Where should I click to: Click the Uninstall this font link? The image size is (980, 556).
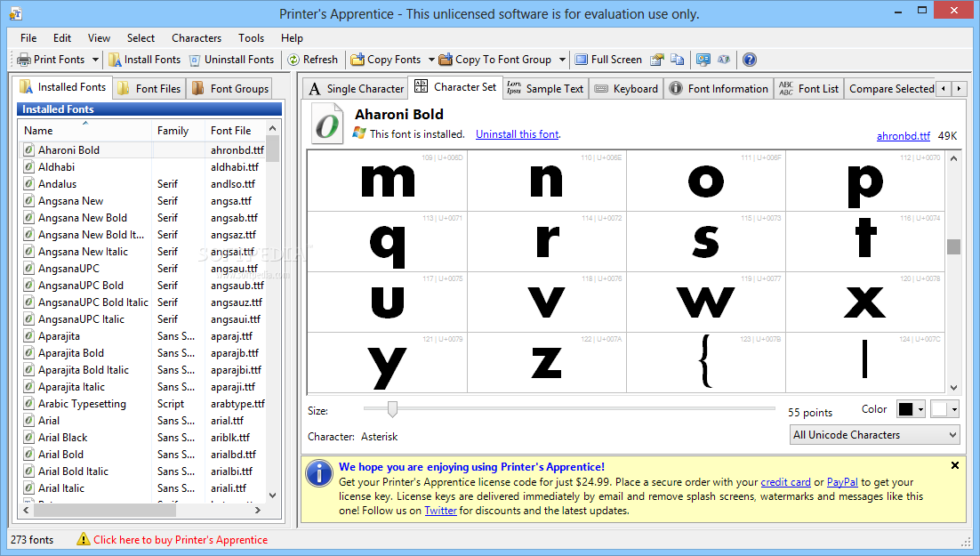pos(517,133)
